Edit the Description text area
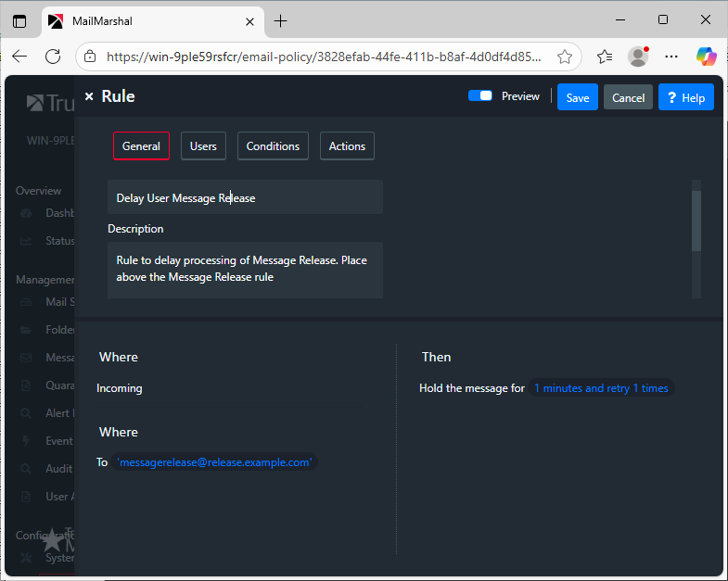Screen dimensions: 728x581 [x=245, y=269]
